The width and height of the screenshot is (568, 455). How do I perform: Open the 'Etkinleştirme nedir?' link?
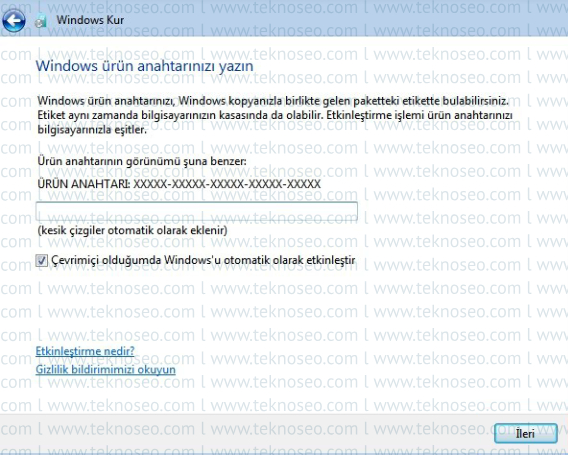pyautogui.click(x=85, y=351)
